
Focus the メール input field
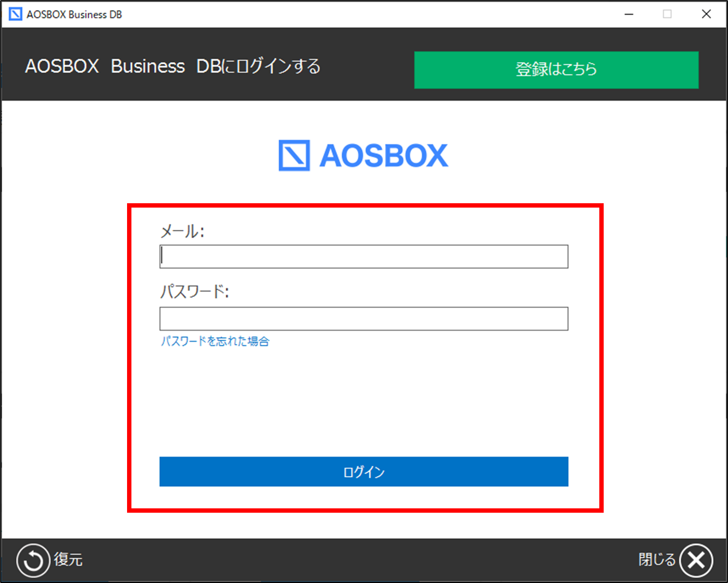[x=364, y=257]
